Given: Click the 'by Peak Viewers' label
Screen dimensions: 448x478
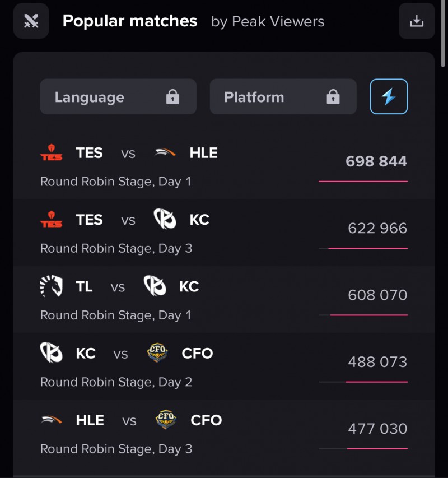Looking at the screenshot, I should (x=268, y=22).
